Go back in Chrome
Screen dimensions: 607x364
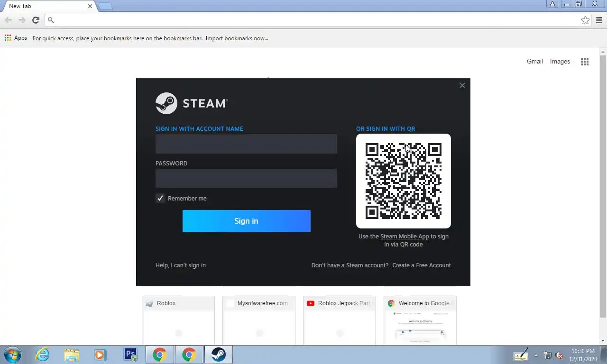coord(9,20)
